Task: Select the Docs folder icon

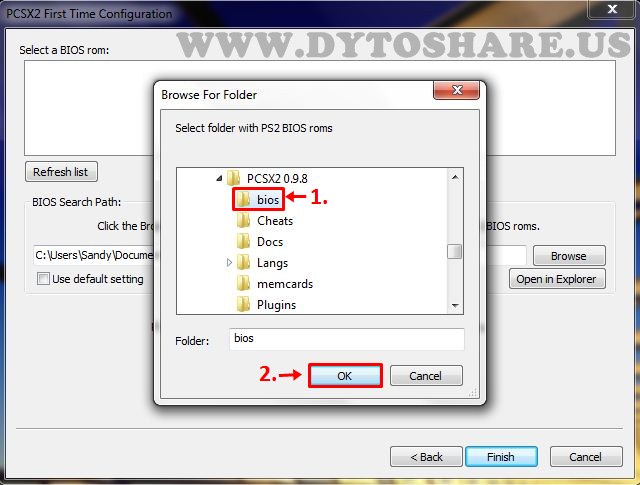Action: (x=244, y=242)
